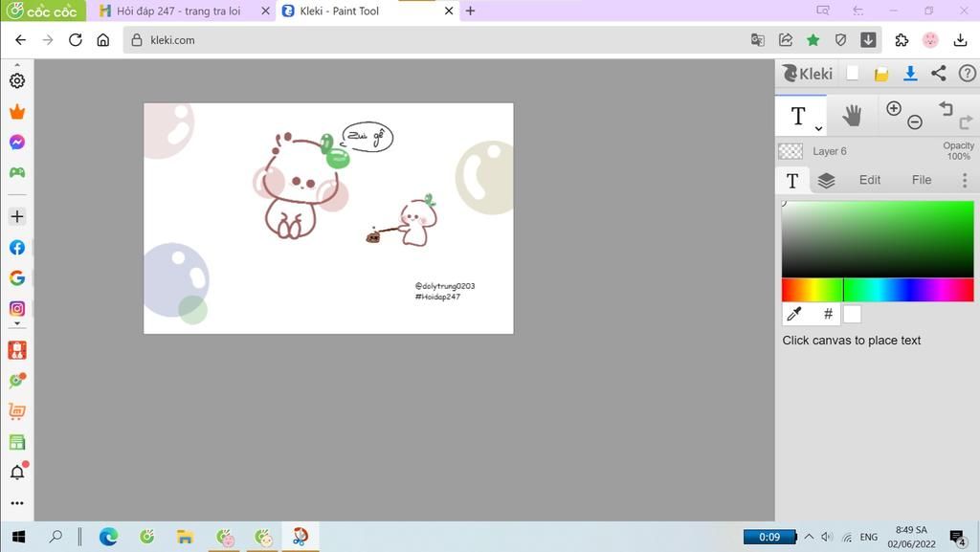Add a sidebar shortcut with plus
980x552 pixels.
pyautogui.click(x=17, y=216)
